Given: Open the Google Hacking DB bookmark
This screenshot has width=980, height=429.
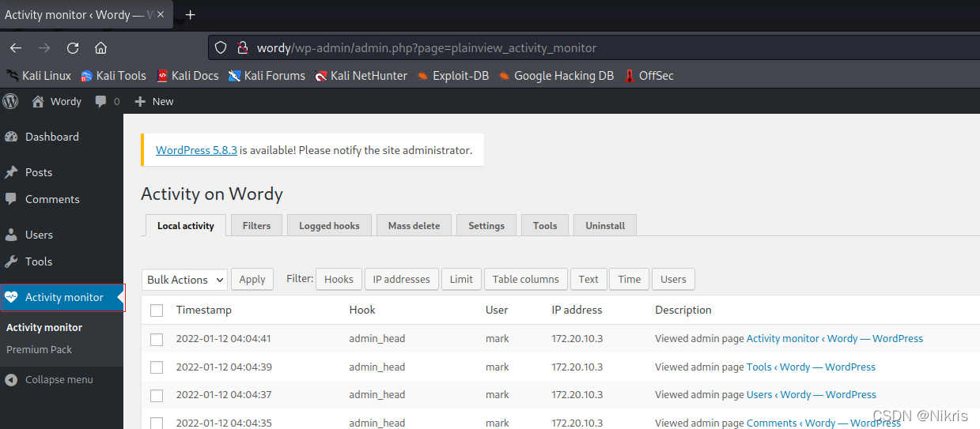Looking at the screenshot, I should pyautogui.click(x=556, y=76).
